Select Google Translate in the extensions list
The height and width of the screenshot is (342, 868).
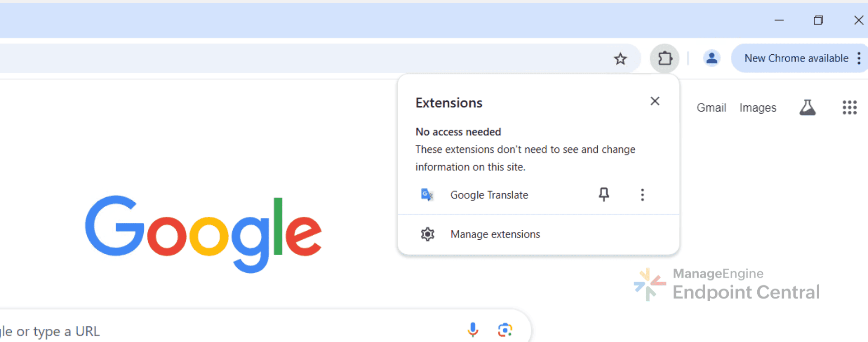489,195
